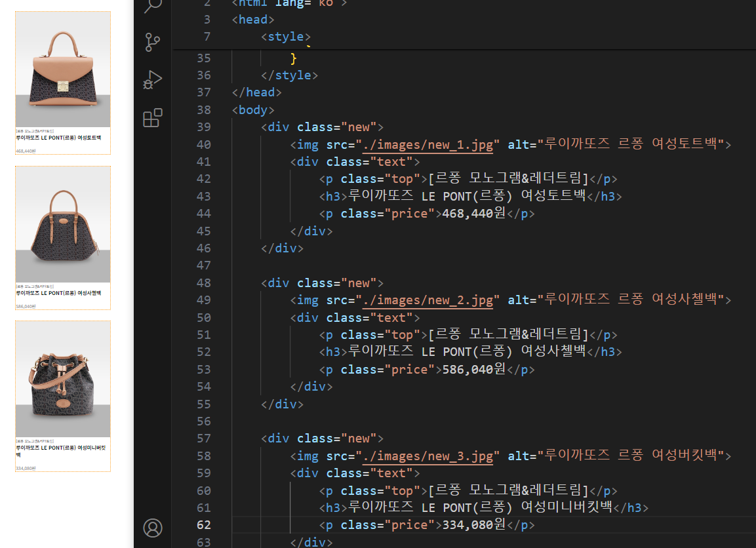Click [르퐁 모노그램&레더트림] on line 60

[509, 491]
